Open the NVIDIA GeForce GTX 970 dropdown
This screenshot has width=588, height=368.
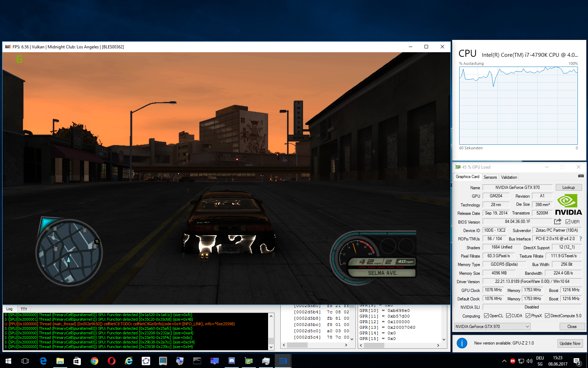[x=492, y=327]
